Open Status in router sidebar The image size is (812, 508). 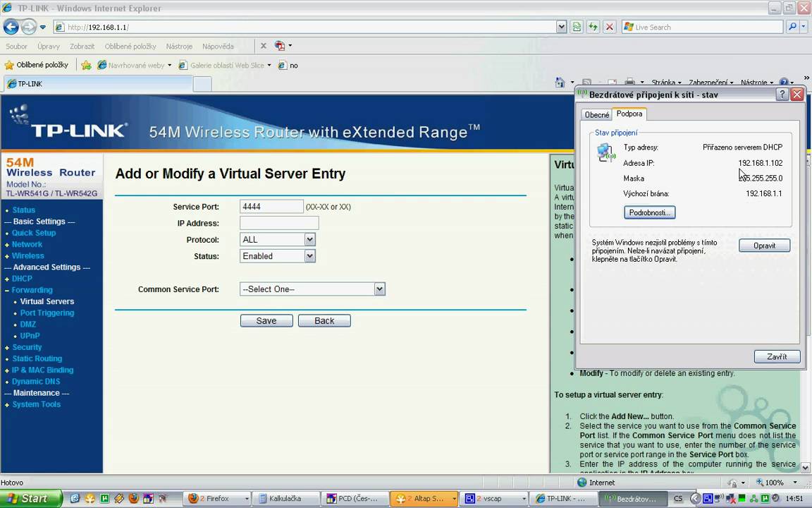coord(23,210)
